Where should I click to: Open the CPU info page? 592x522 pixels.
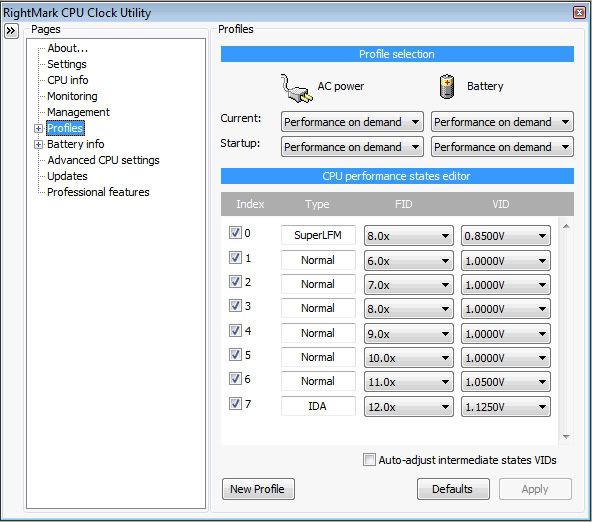tap(68, 80)
